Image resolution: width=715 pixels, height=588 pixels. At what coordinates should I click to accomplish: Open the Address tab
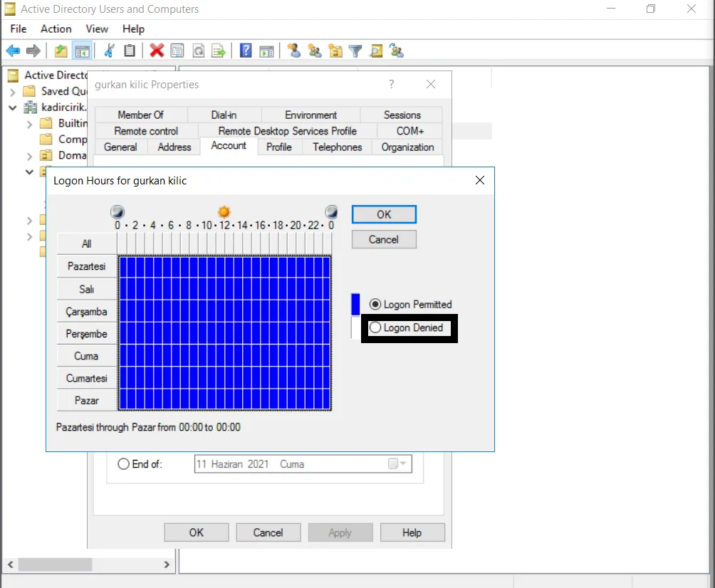point(174,147)
